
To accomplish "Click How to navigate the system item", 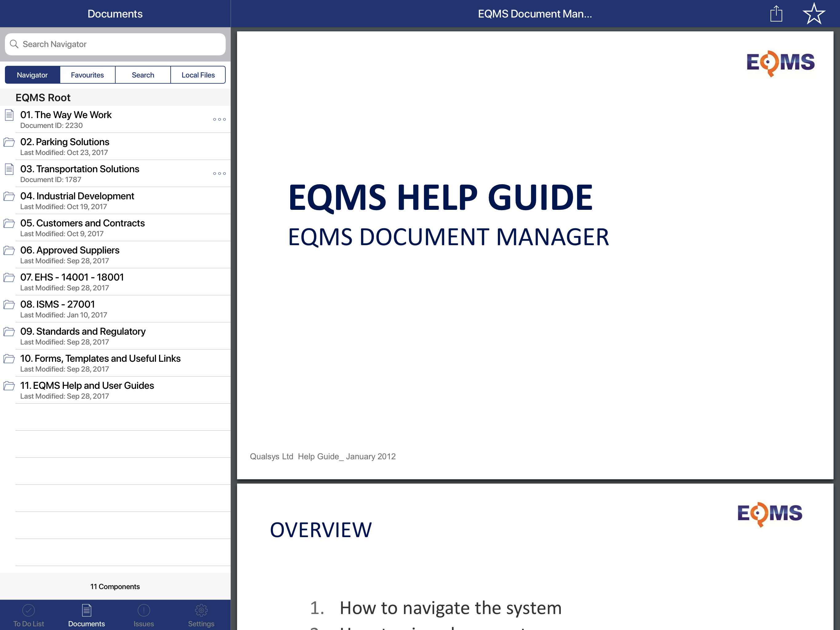I will pyautogui.click(x=450, y=608).
